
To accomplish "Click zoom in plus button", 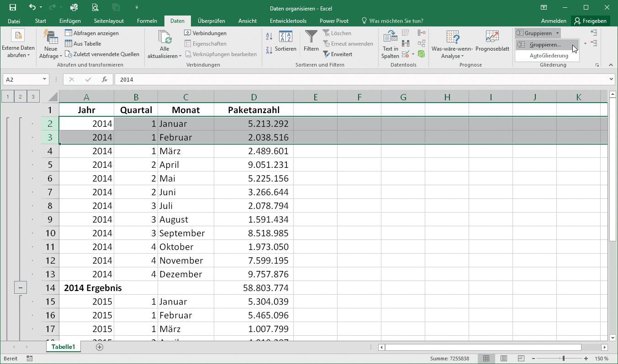I will click(x=586, y=359).
